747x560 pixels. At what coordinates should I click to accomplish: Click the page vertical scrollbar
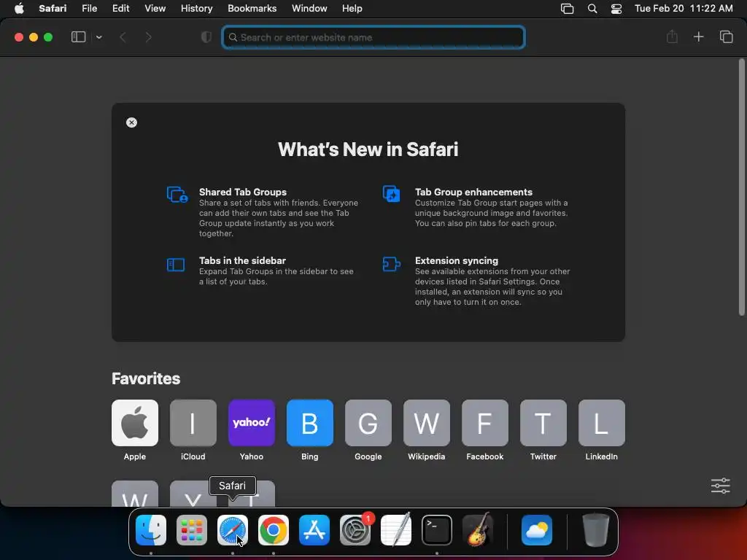pos(741,187)
